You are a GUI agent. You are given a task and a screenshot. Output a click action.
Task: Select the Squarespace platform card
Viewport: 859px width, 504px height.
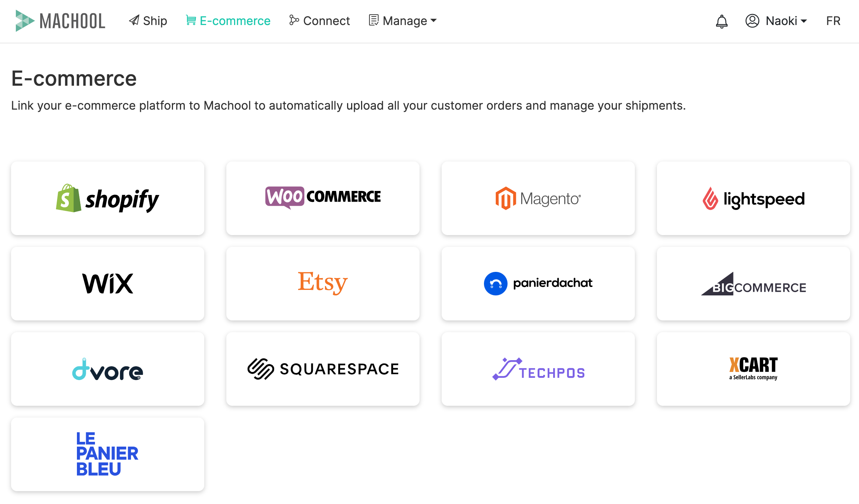coord(323,369)
